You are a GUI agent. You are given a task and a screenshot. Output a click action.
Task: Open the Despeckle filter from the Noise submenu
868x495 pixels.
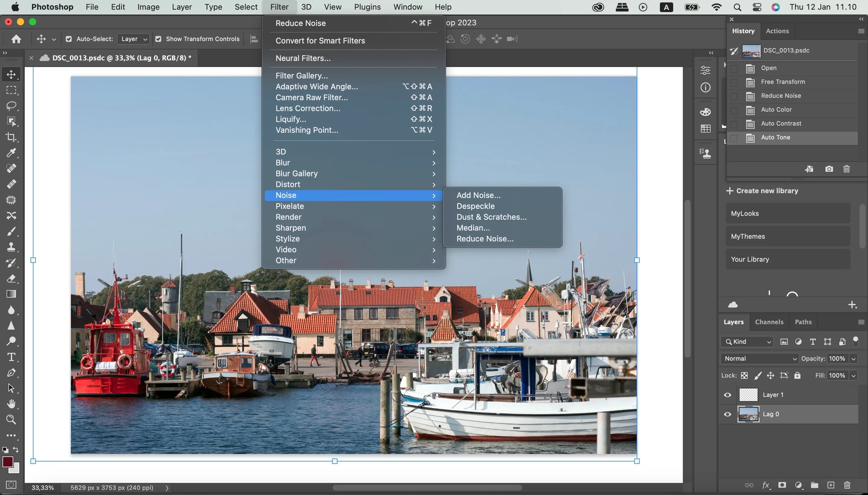476,206
